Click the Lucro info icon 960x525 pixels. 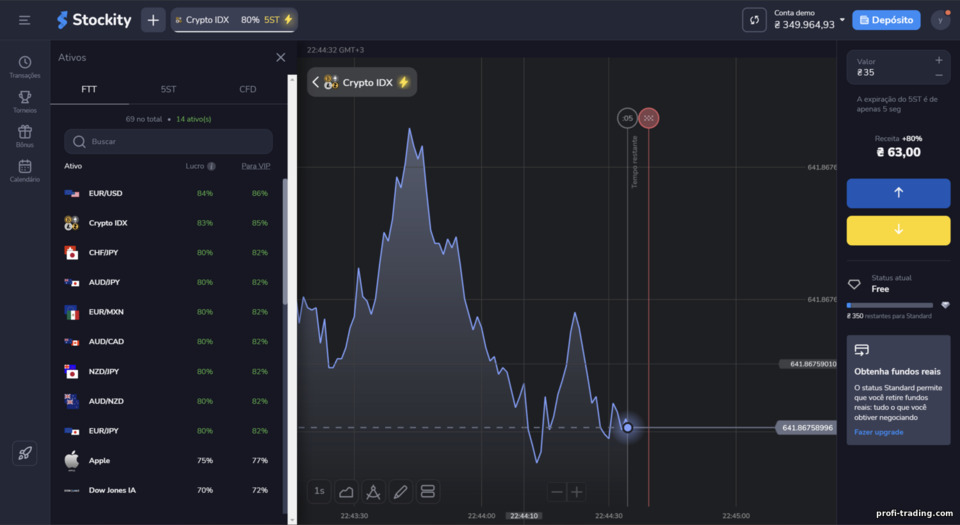pyautogui.click(x=211, y=166)
